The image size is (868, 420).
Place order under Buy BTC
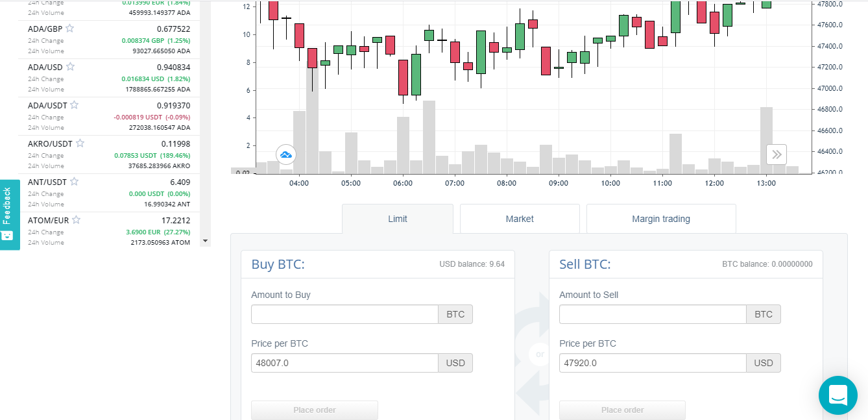coord(315,410)
